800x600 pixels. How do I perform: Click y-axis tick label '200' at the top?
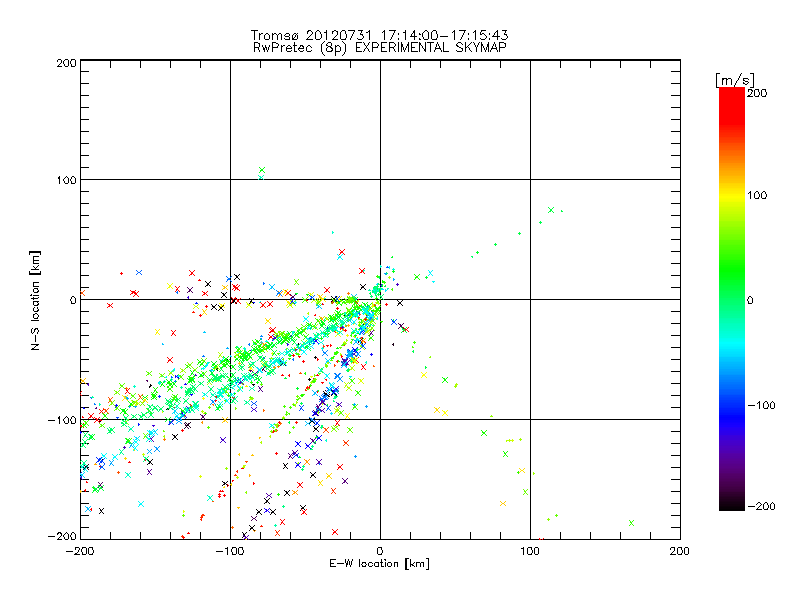click(x=66, y=63)
